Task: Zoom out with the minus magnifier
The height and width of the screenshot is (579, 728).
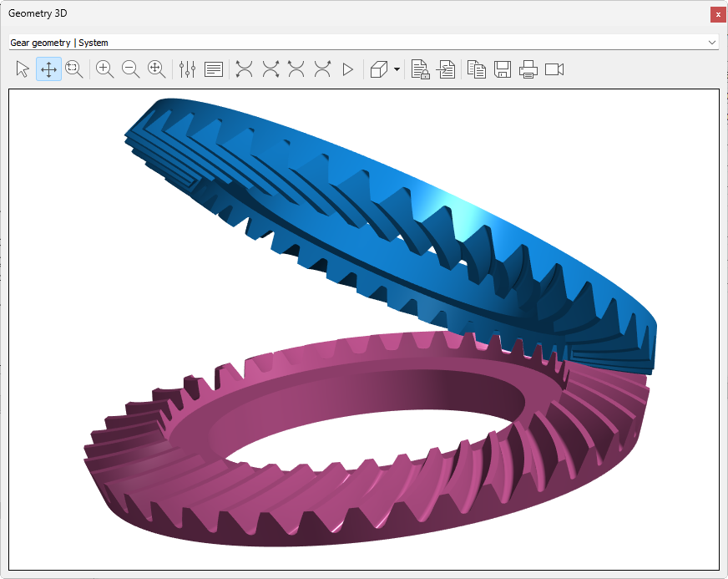Action: 131,69
